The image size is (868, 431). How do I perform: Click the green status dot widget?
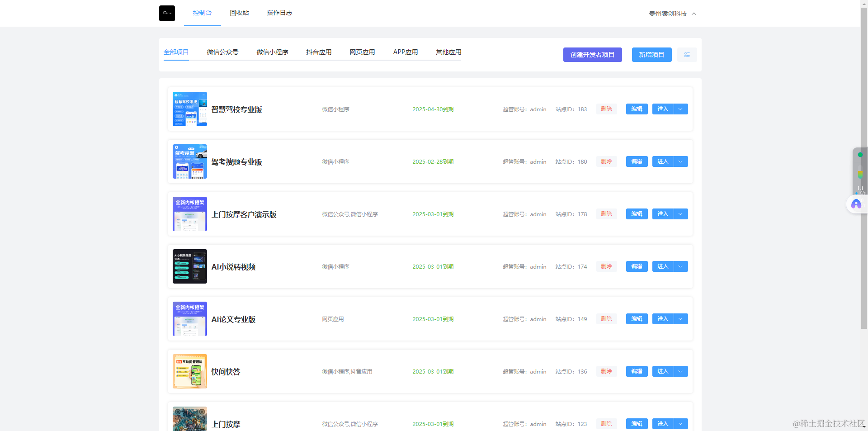pyautogui.click(x=860, y=155)
